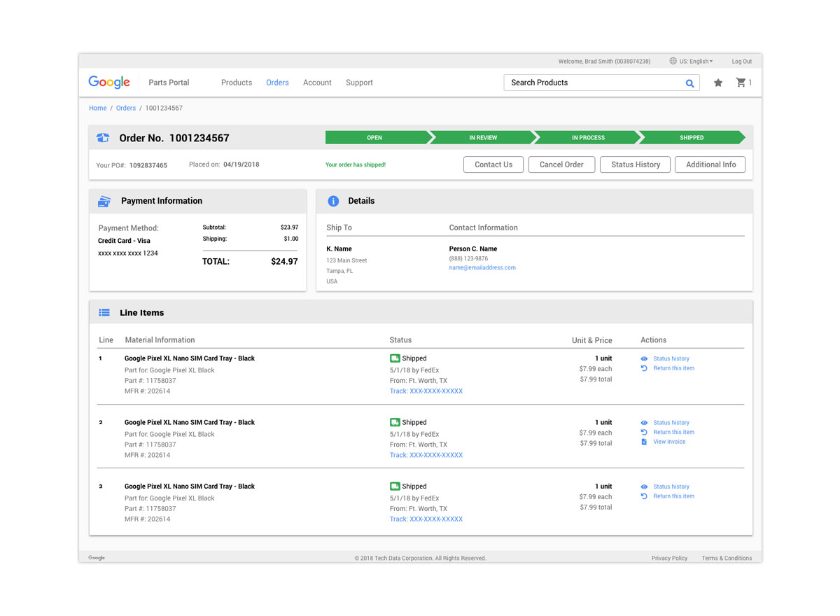The width and height of the screenshot is (840, 616).
Task: Open the shopping cart icon
Action: 741,83
